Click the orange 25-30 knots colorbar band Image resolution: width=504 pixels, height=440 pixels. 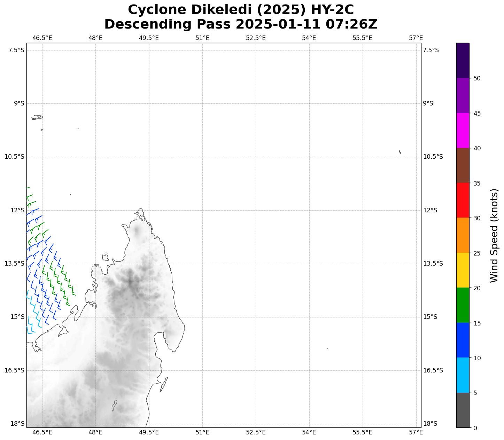pyautogui.click(x=463, y=235)
